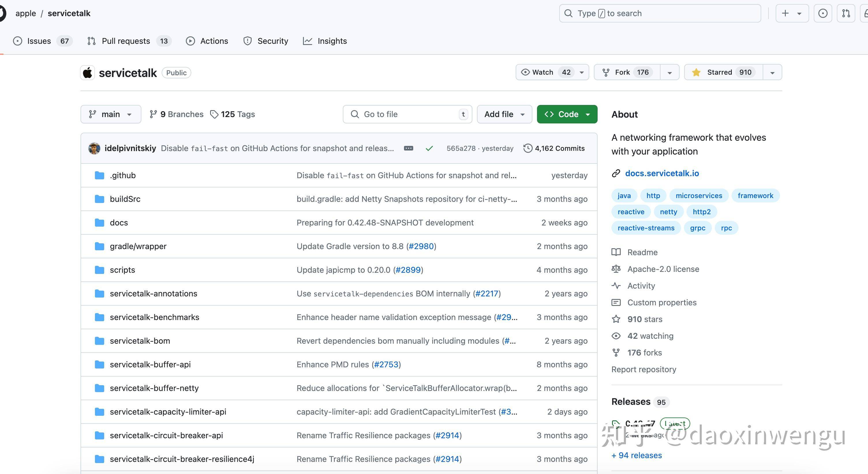Expand the Fork options dropdown

click(x=669, y=72)
